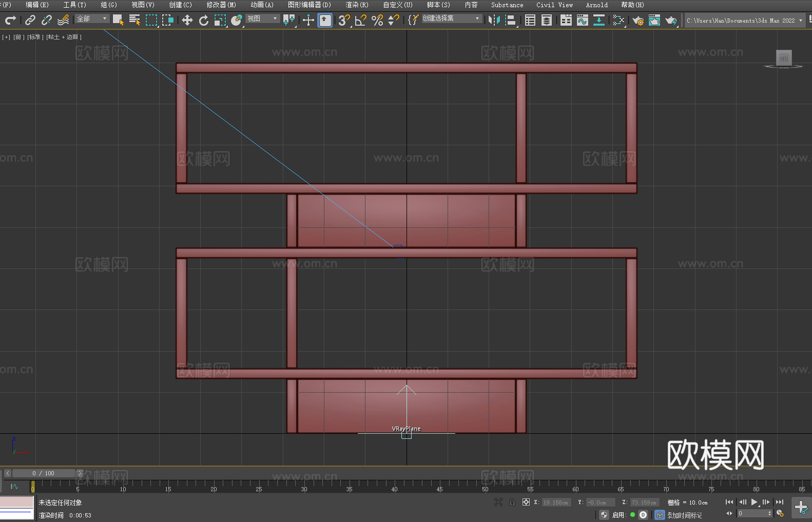Toggle ribbon display icon
Screen dimensions: 812x522
coord(566,20)
